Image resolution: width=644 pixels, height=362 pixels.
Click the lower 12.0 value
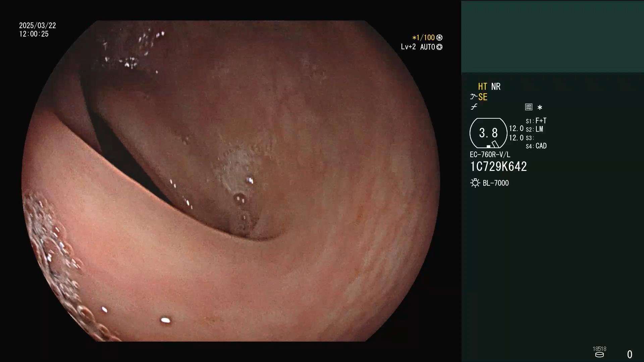516,138
